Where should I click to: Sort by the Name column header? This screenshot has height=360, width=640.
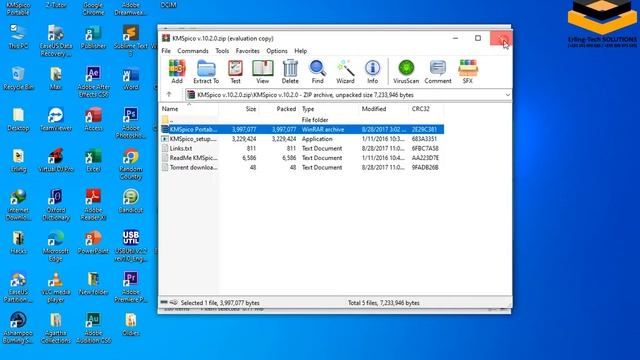pyautogui.click(x=189, y=109)
